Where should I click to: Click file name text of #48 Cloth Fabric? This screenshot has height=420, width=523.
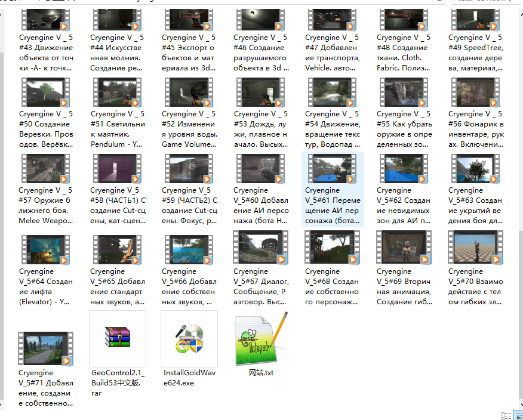[x=404, y=52]
